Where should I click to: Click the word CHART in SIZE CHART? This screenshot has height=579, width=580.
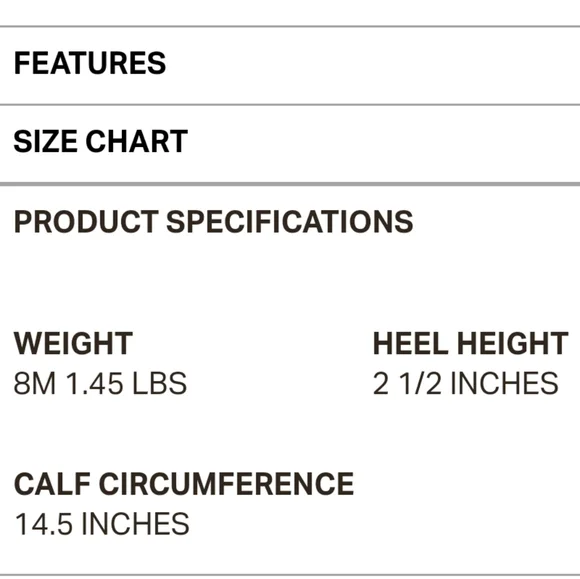pyautogui.click(x=136, y=141)
